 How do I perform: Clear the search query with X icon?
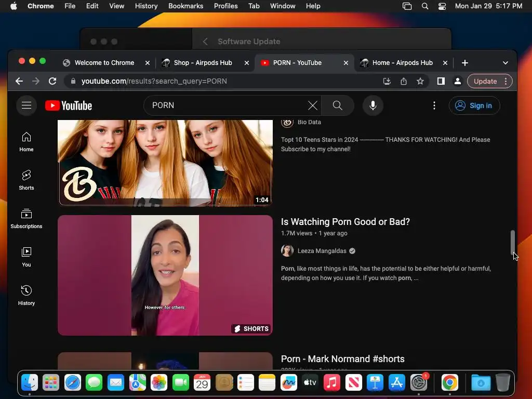[x=312, y=105]
